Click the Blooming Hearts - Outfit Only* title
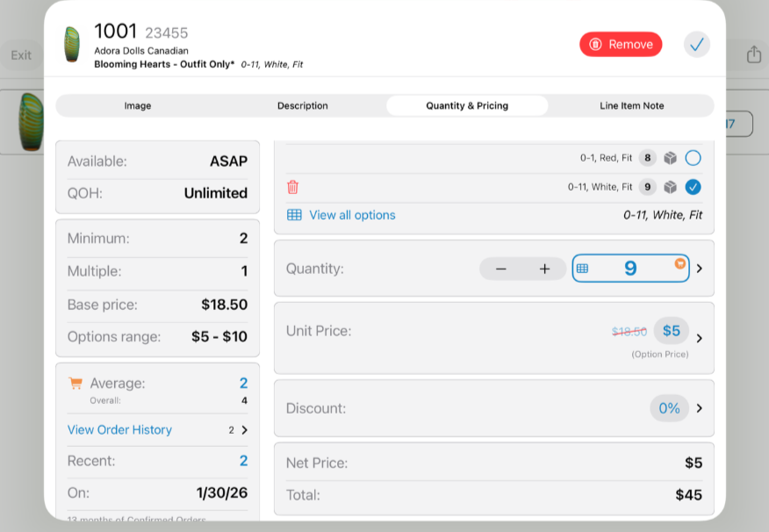769x532 pixels. (164, 64)
